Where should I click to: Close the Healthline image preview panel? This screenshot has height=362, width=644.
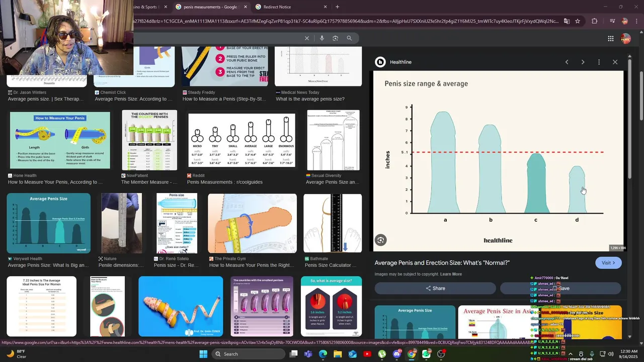point(615,62)
